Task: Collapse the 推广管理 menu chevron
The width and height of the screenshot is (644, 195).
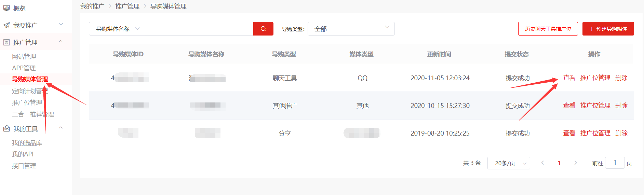Action: click(x=61, y=41)
